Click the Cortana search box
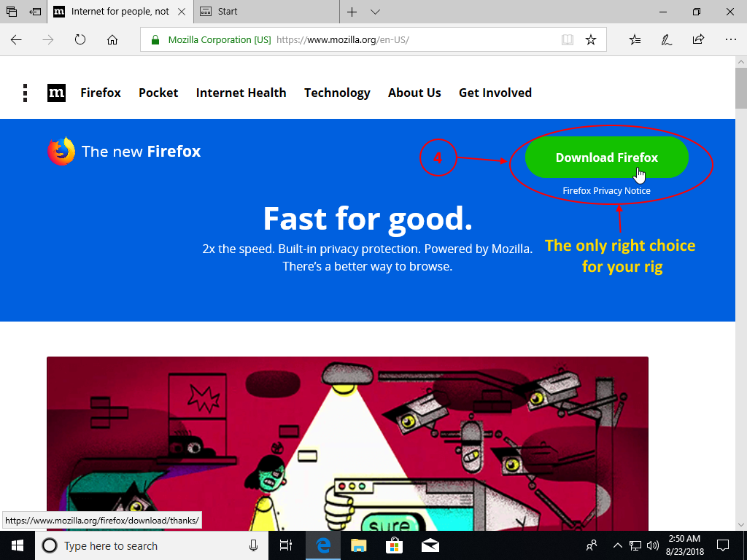 click(x=152, y=545)
